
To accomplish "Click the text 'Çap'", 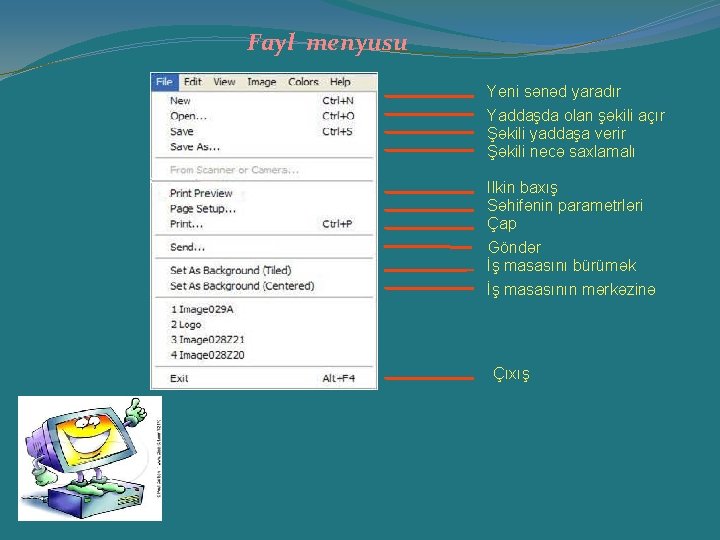I will [501, 224].
